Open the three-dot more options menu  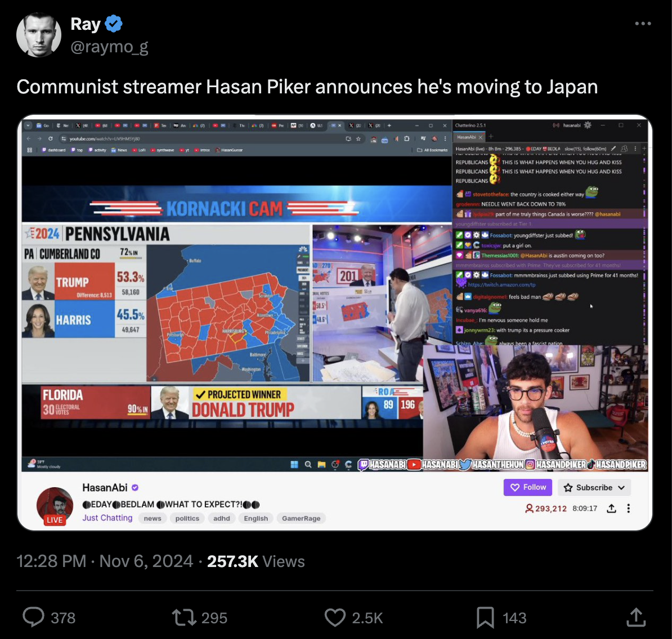(643, 24)
